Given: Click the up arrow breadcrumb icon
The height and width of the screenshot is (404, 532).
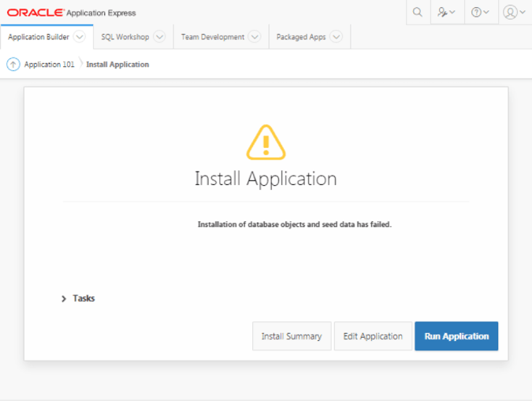Looking at the screenshot, I should (13, 64).
